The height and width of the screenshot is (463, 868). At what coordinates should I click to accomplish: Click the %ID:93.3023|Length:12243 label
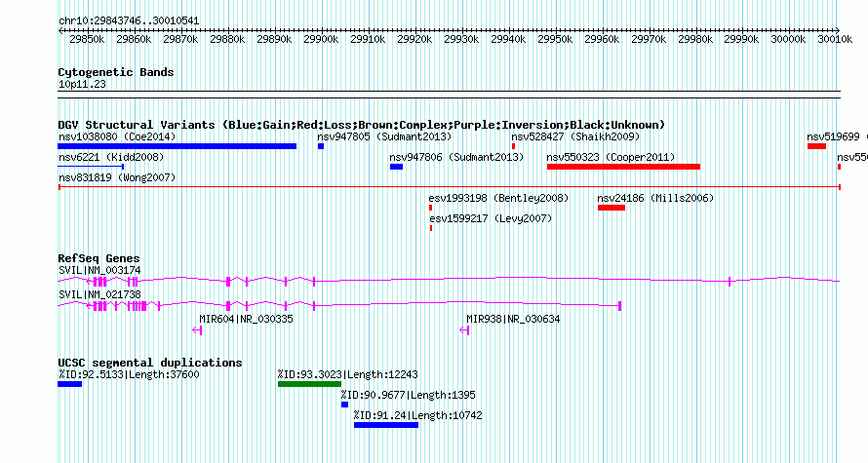347,374
